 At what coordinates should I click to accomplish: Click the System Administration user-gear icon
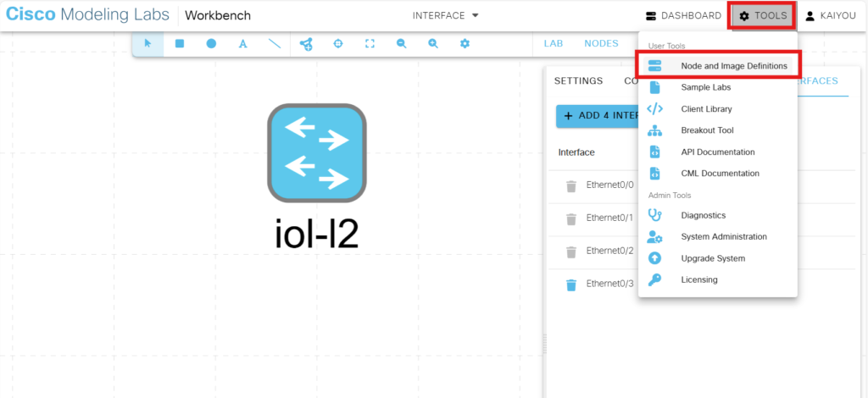click(x=655, y=236)
